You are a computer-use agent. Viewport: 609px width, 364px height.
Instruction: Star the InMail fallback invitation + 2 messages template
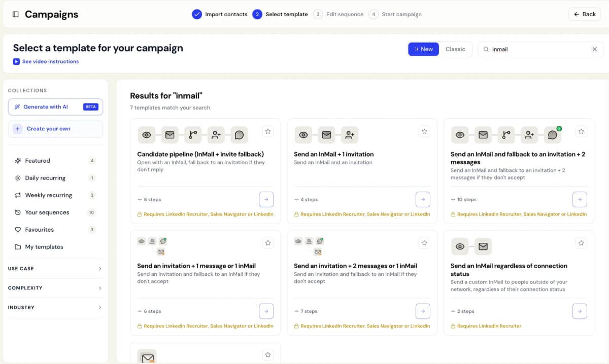coord(581,131)
